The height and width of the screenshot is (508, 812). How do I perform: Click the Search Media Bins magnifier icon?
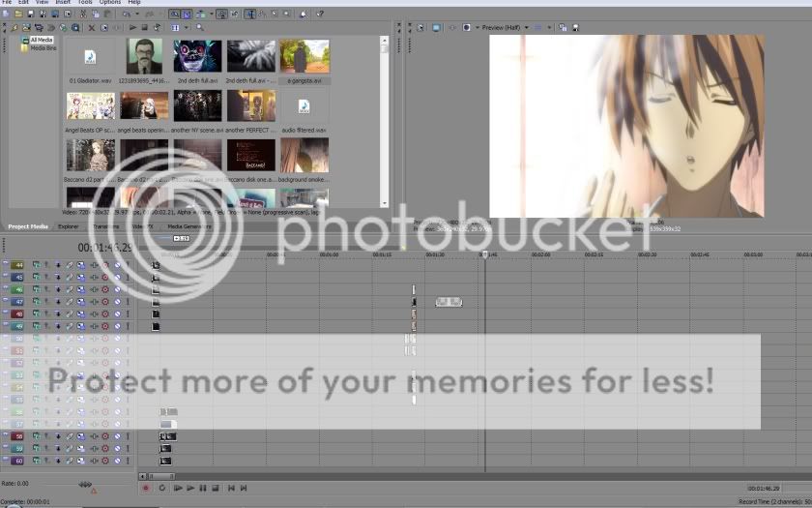tap(199, 27)
